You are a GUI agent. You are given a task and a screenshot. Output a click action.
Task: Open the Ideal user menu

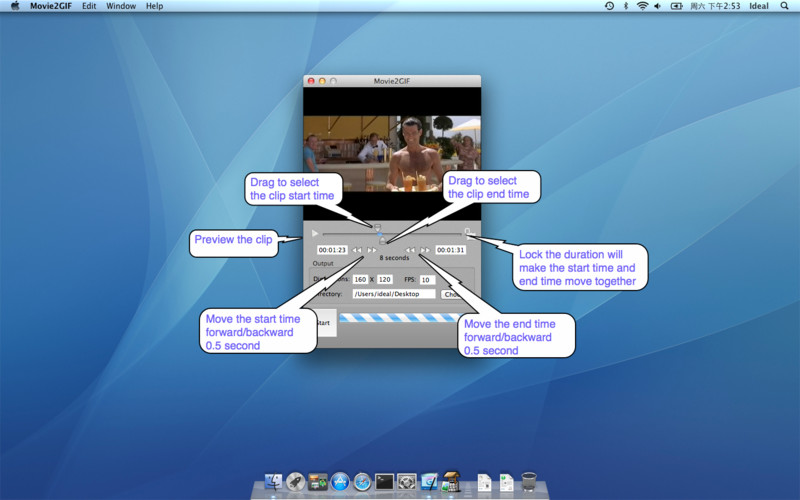pyautogui.click(x=759, y=6)
